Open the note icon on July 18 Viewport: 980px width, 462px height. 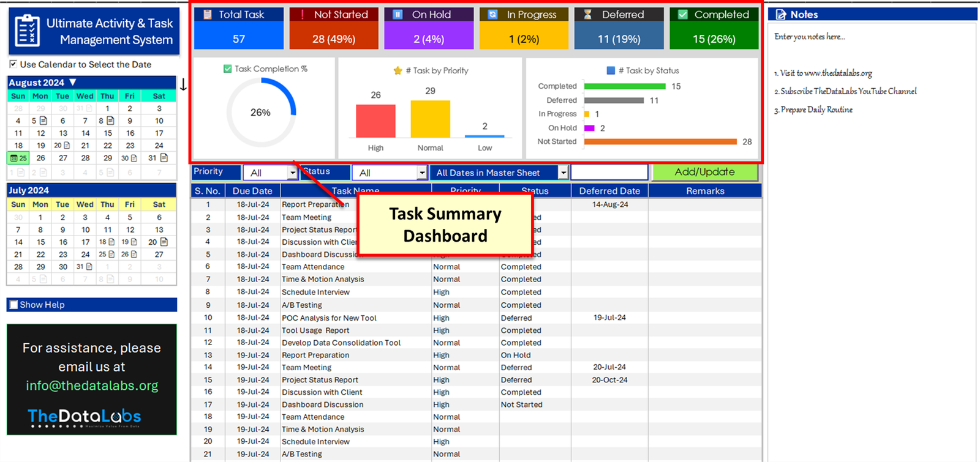[111, 242]
